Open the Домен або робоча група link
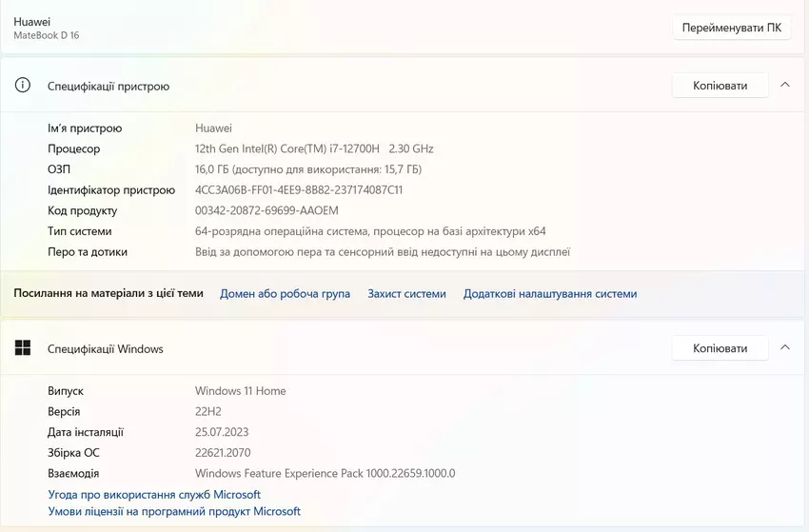Viewport: 809px width, 532px height. (285, 294)
